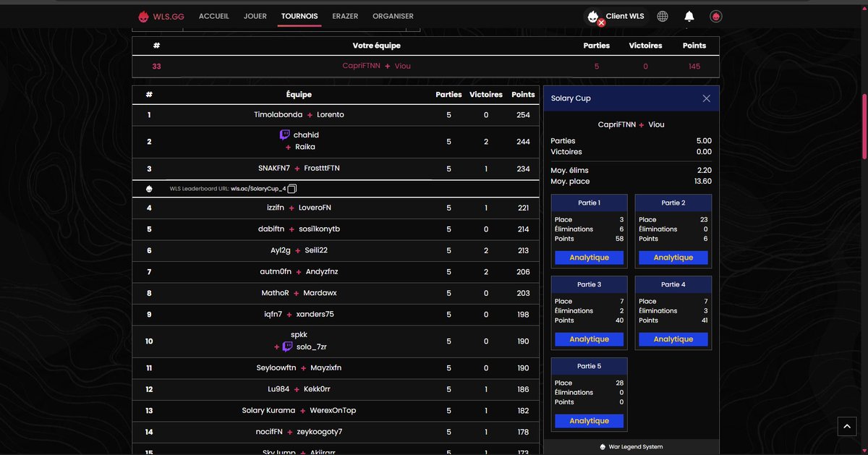This screenshot has height=455, width=868.
Task: Select team autm0fn + Andyzfnz
Action: point(336,272)
